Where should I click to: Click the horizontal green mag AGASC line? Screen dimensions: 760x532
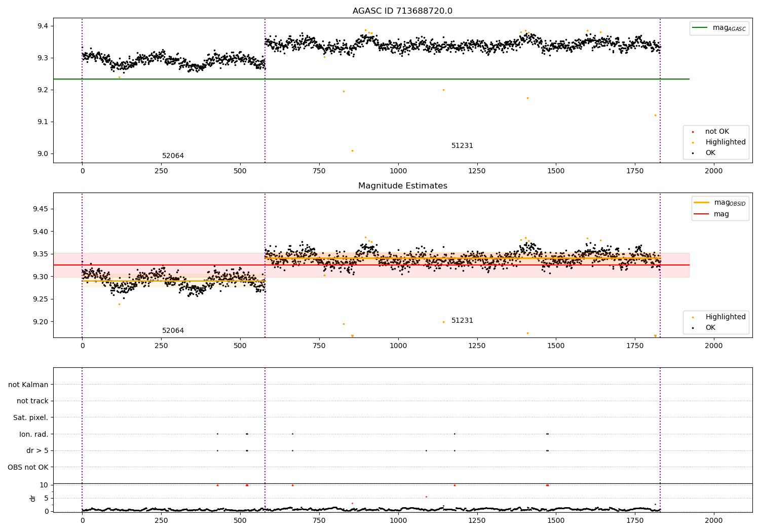tap(371, 79)
